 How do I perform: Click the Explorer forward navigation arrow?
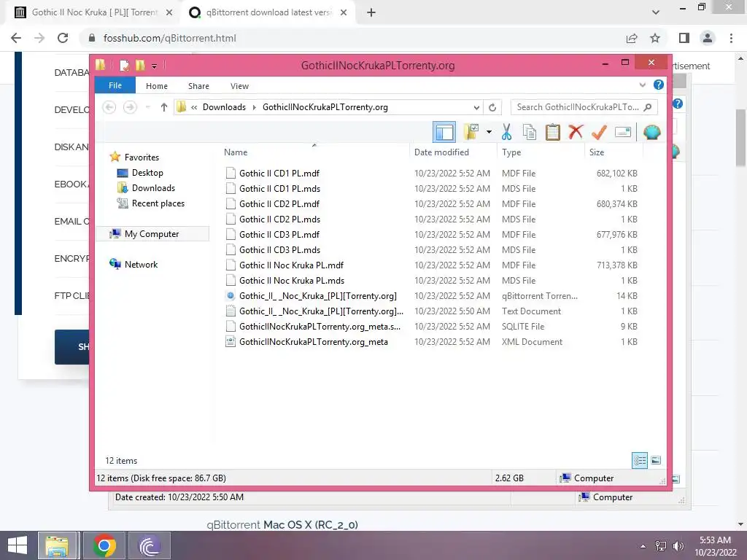coord(130,107)
